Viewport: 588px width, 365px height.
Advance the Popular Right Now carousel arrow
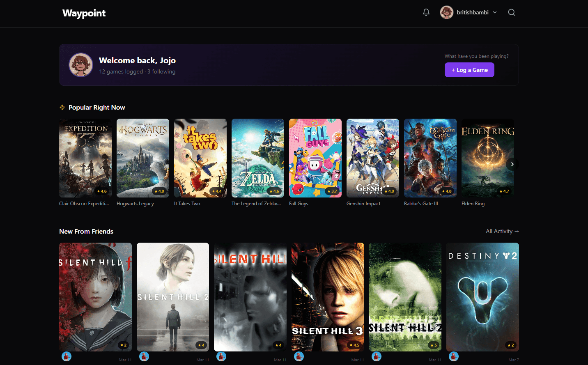point(512,164)
